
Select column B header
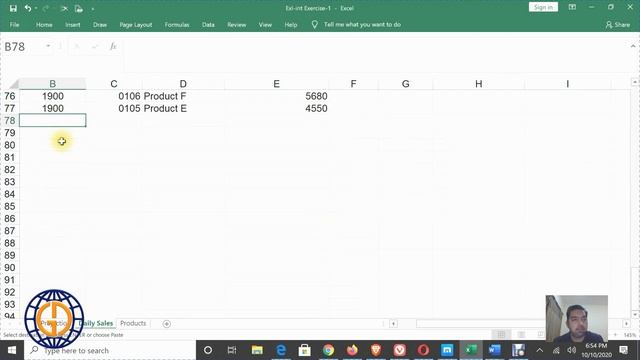(x=53, y=84)
